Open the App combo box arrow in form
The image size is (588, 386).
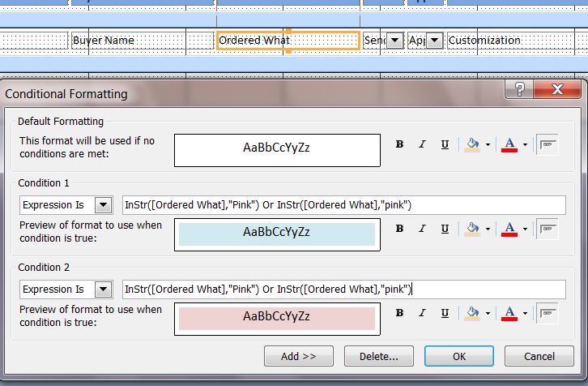point(435,41)
